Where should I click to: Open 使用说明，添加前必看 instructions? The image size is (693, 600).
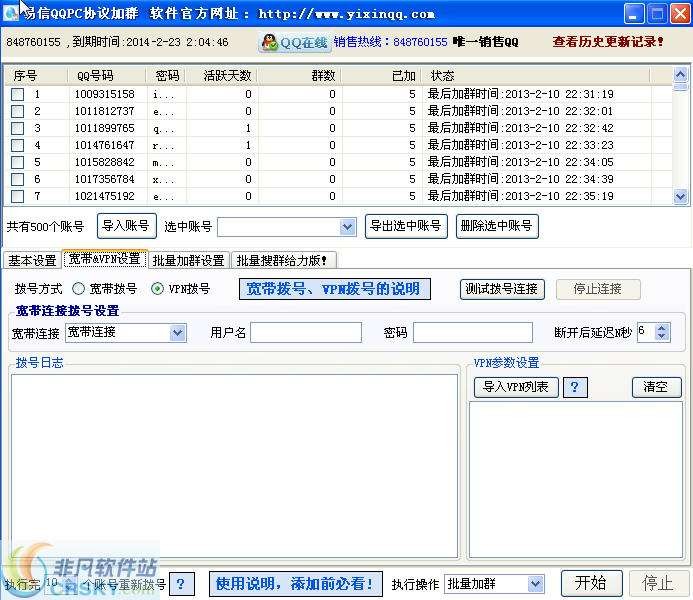pos(296,584)
